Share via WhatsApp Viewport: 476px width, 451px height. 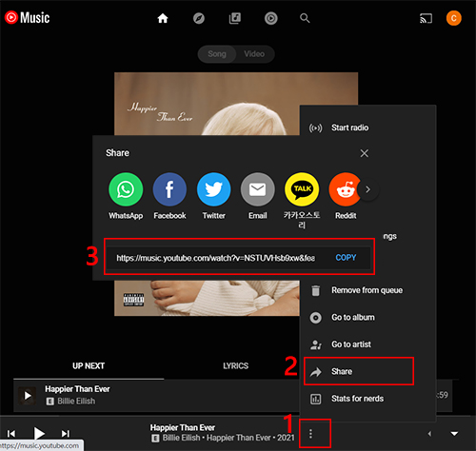click(x=126, y=196)
